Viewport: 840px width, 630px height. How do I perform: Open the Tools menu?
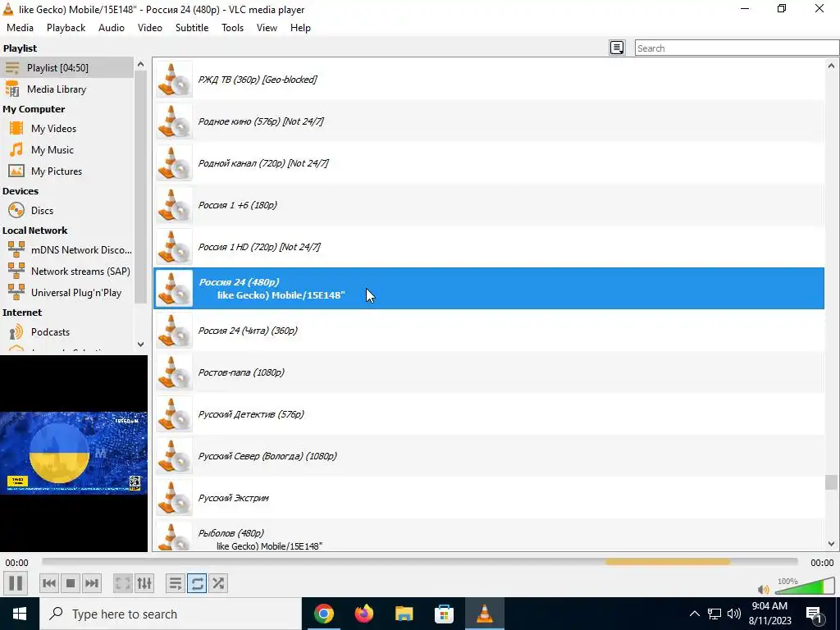coord(232,28)
